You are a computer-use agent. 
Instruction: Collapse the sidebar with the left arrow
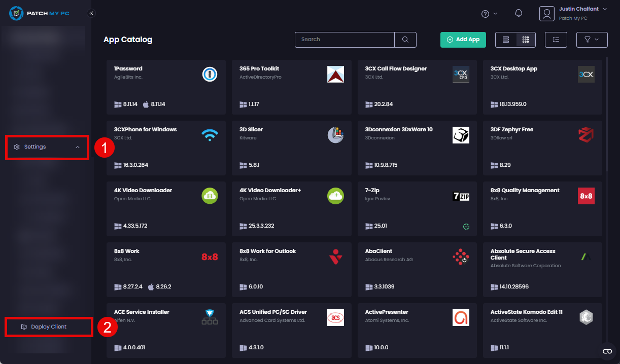pos(92,14)
